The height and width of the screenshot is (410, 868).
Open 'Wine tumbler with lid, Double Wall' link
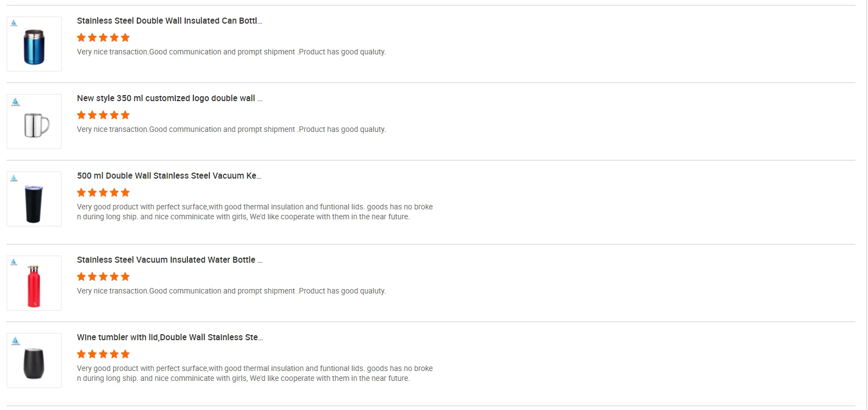pos(169,337)
